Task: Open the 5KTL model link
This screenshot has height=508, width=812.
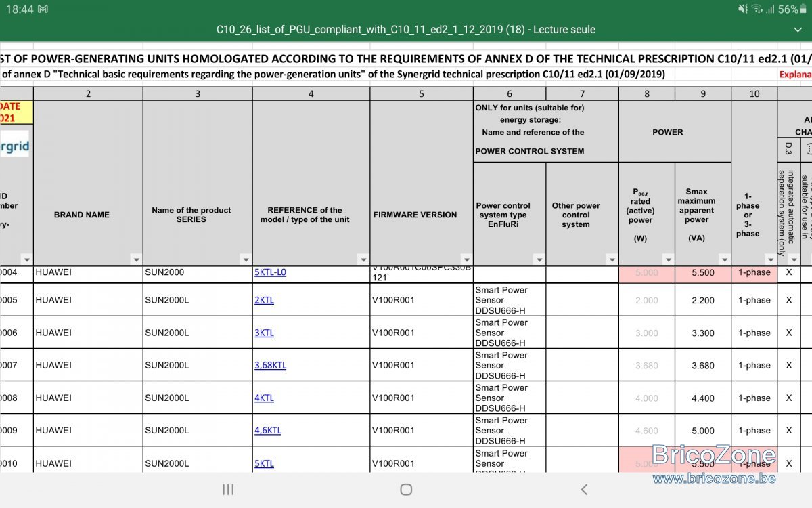Action: click(264, 463)
